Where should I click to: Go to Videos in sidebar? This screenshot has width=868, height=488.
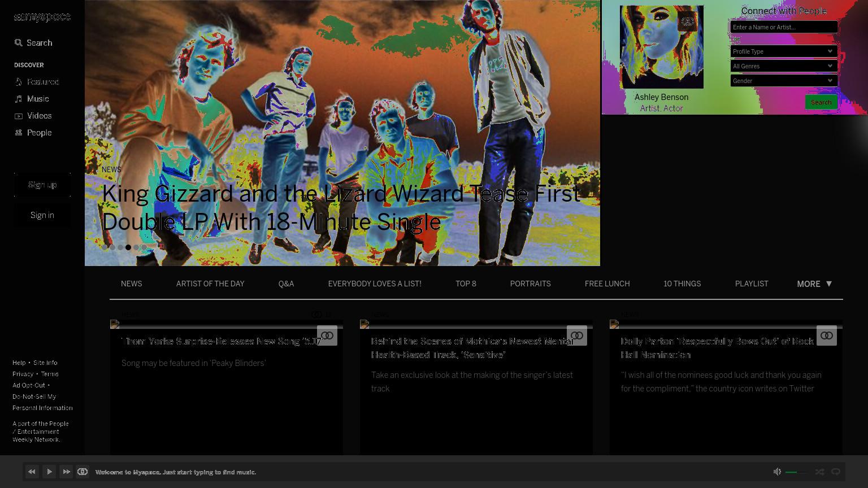[40, 116]
